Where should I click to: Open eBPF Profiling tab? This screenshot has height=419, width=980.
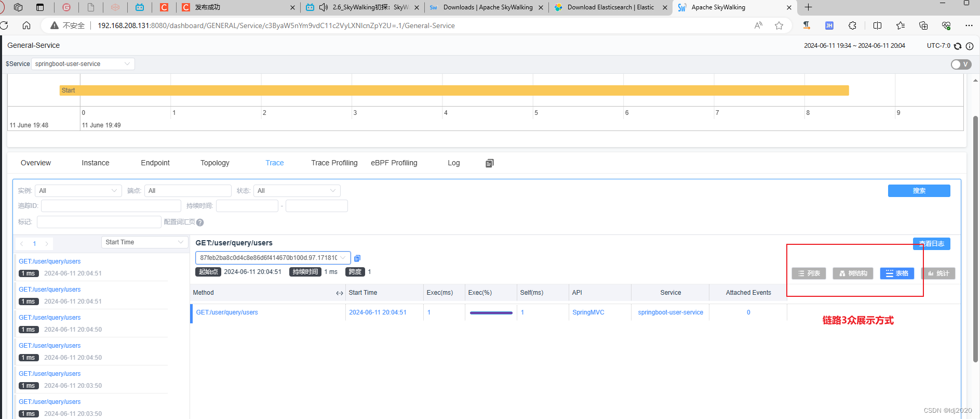(394, 163)
